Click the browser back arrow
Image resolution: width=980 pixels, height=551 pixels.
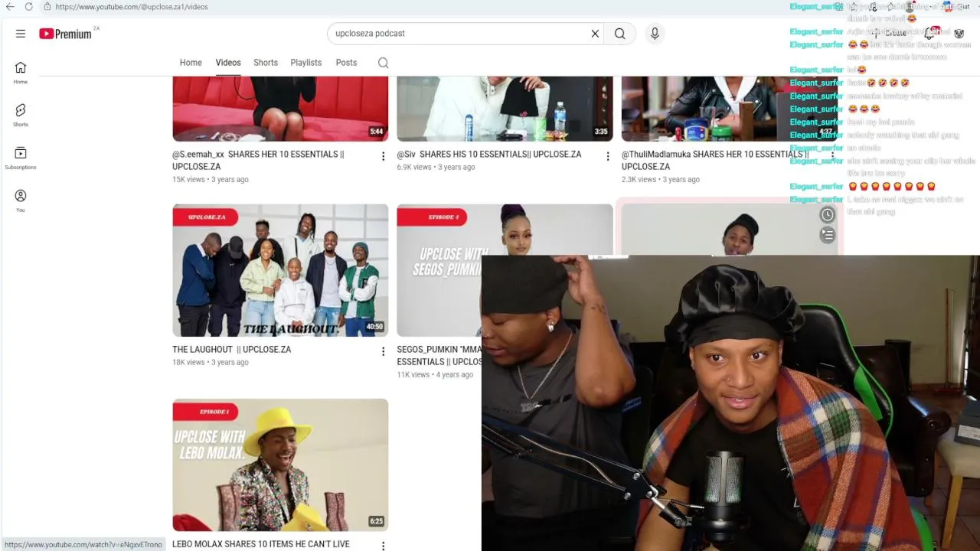pos(10,7)
